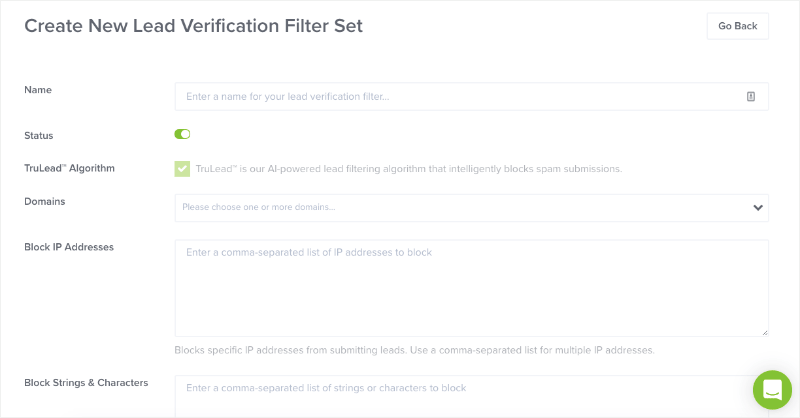Viewport: 800px width, 418px height.
Task: Click the 'Status' label text
Action: (39, 135)
